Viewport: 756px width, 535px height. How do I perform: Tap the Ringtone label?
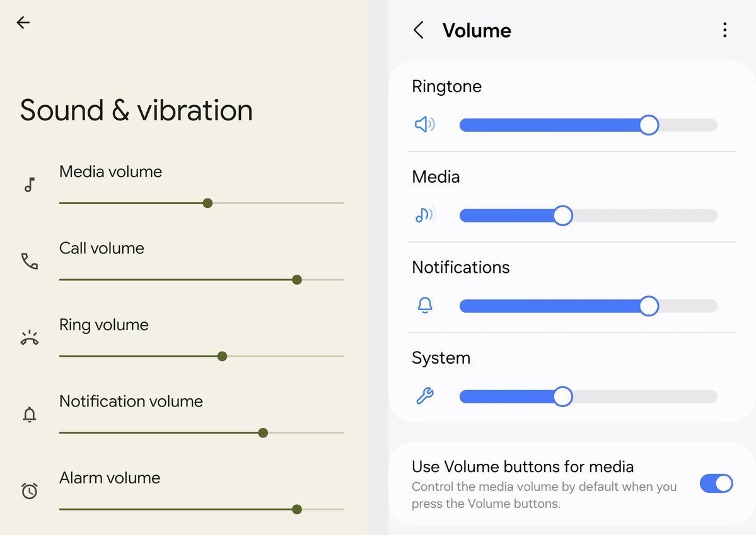click(446, 87)
